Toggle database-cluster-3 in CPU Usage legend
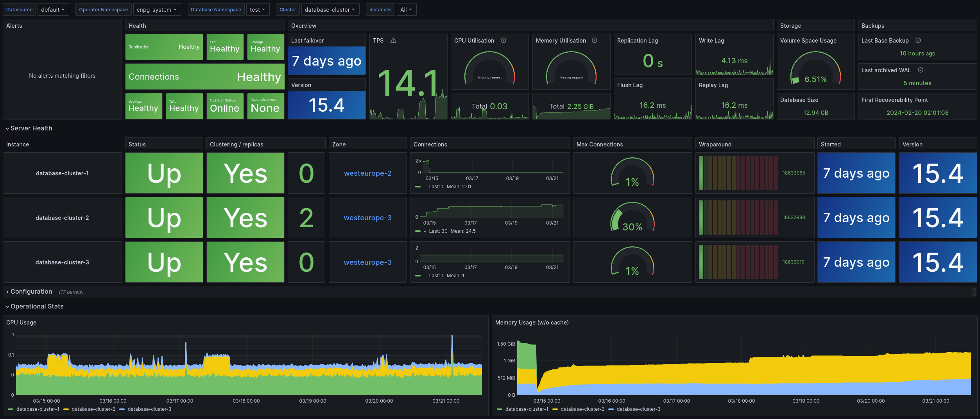Screen dimensions: 980x419 (149, 409)
